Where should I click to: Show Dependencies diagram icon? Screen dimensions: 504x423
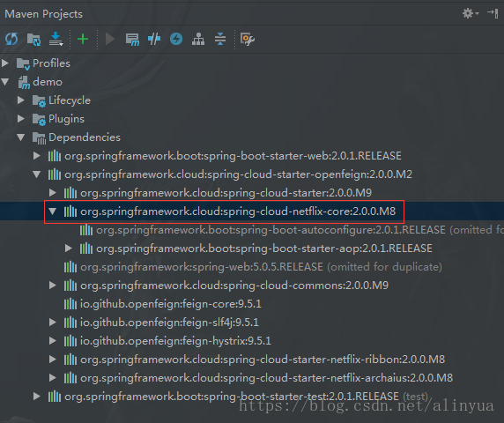198,39
